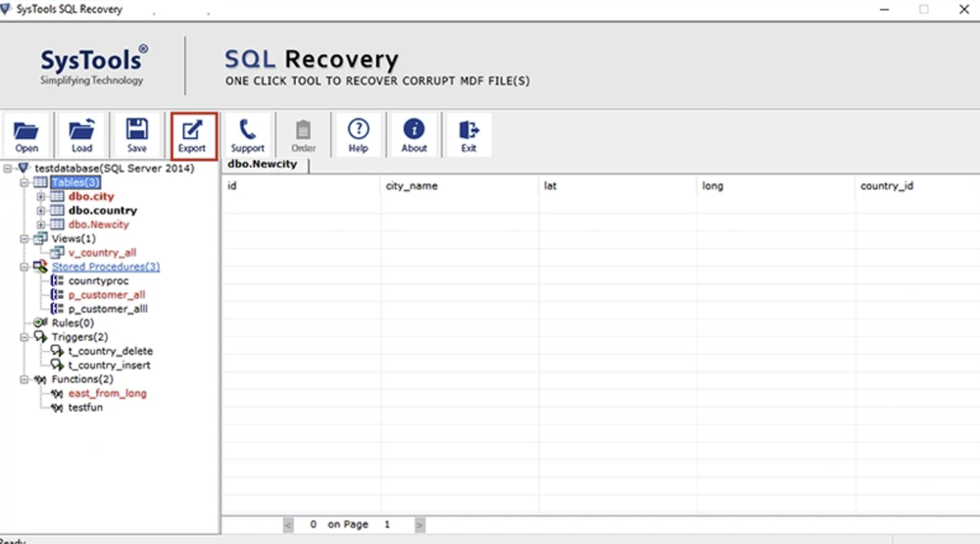Click the Load folder icon
This screenshot has height=544, width=980.
(81, 129)
